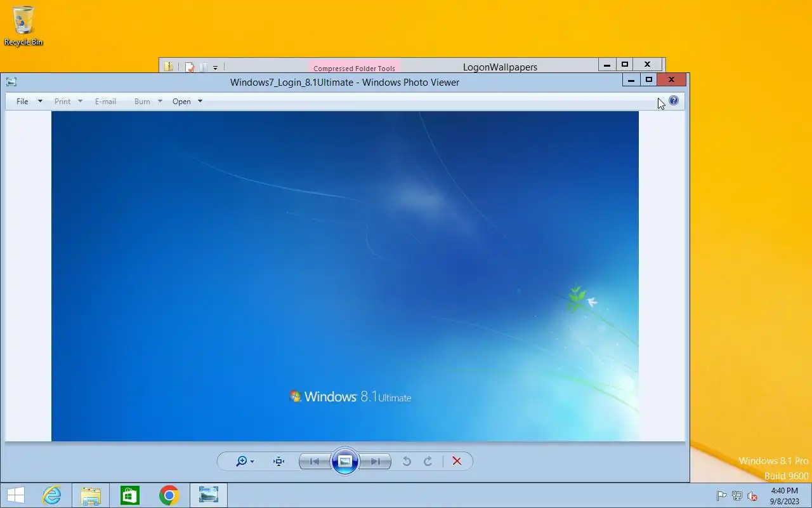Viewport: 812px width, 508px height.
Task: Expand the zoom magnifier dropdown arrow
Action: 252,462
